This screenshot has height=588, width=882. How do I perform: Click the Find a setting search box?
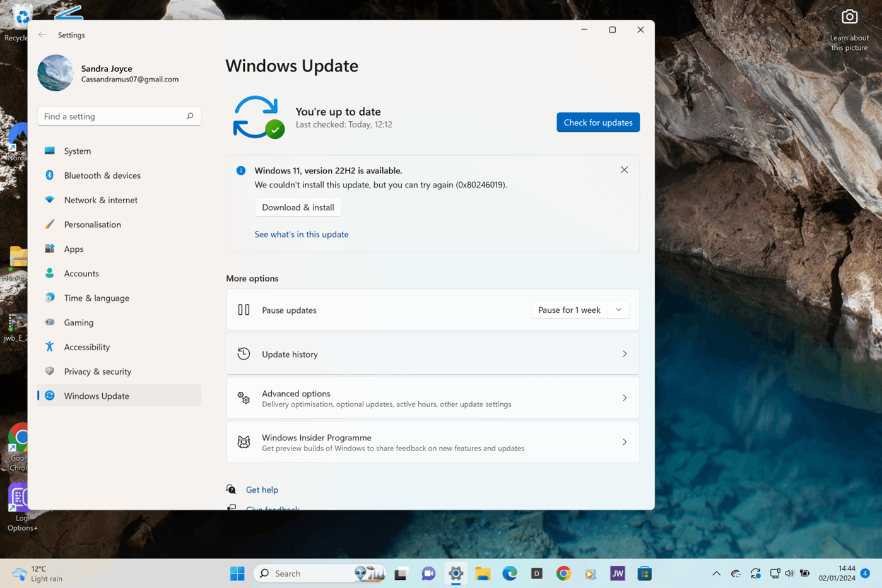click(119, 116)
